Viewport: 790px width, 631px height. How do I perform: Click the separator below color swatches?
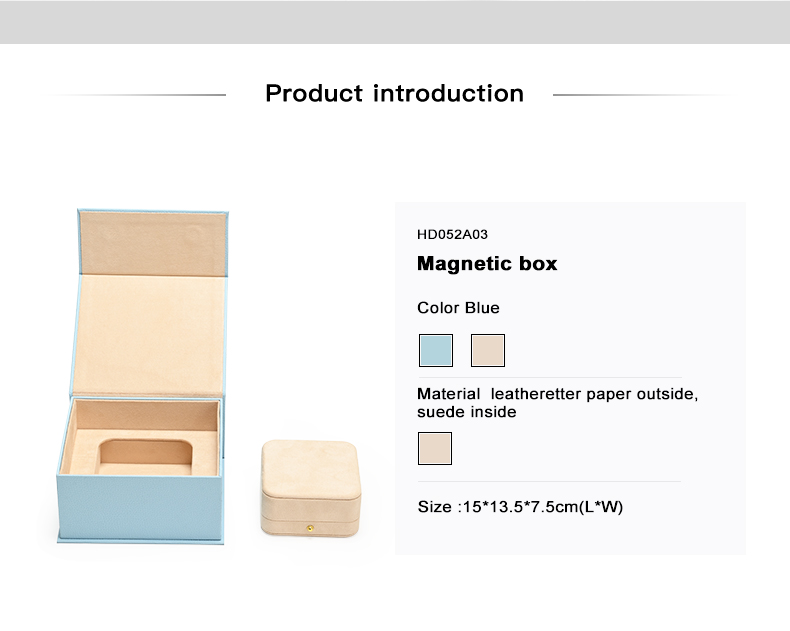pos(550,377)
